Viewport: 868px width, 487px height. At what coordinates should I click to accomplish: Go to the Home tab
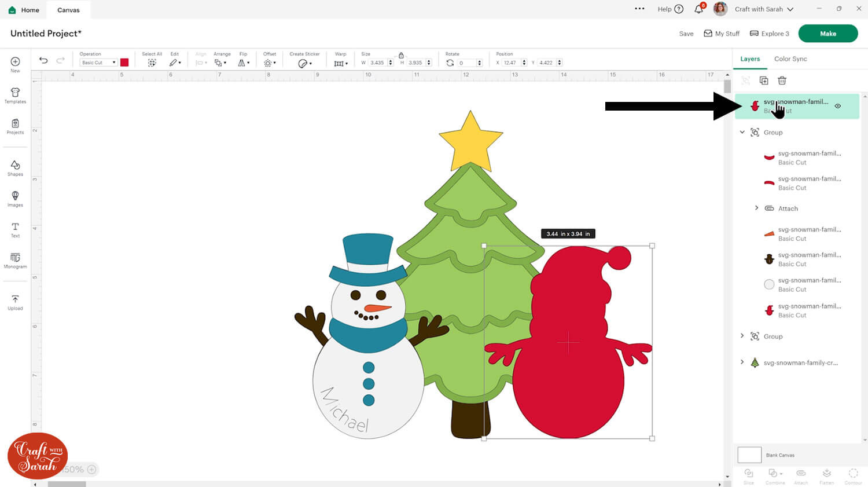click(24, 10)
